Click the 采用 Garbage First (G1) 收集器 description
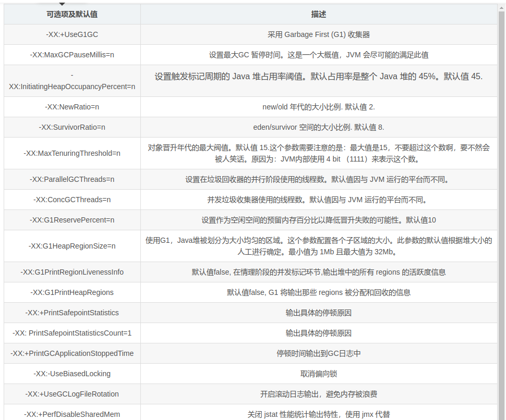 point(318,35)
